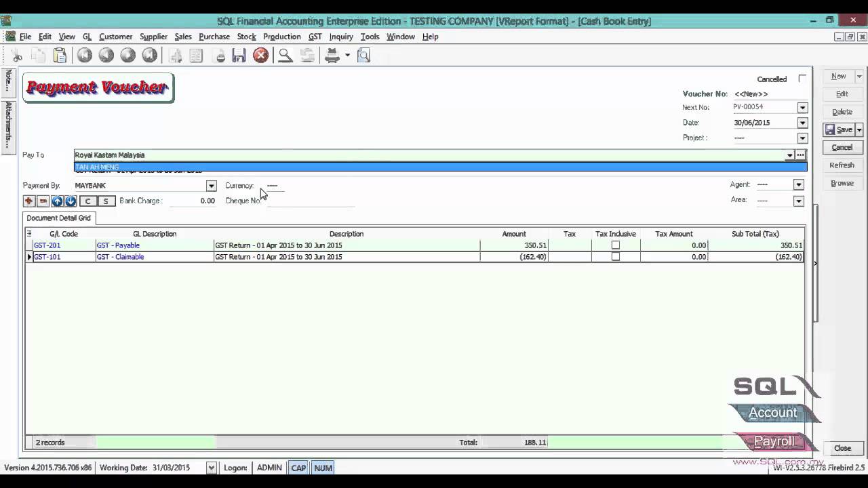Viewport: 868px width, 488px height.
Task: Open the Date picker dropdown
Action: [802, 123]
